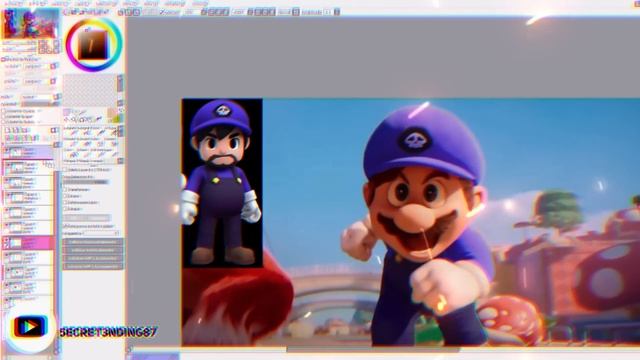Select the topmost layer in layer list
640x360 pixels.
coord(28,153)
